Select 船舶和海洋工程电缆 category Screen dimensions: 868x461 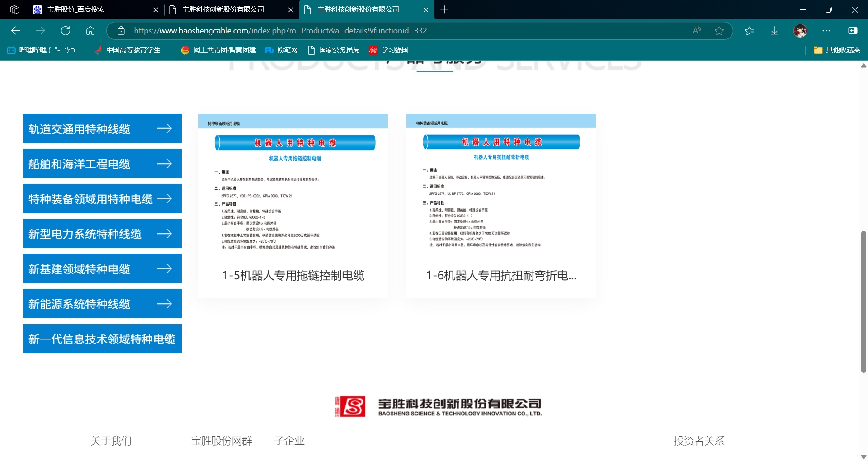(x=102, y=164)
